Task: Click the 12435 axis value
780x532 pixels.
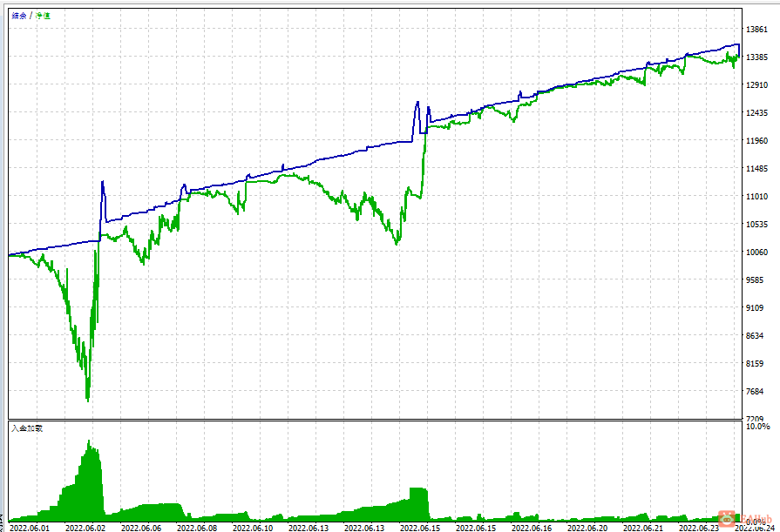Action: (x=756, y=113)
